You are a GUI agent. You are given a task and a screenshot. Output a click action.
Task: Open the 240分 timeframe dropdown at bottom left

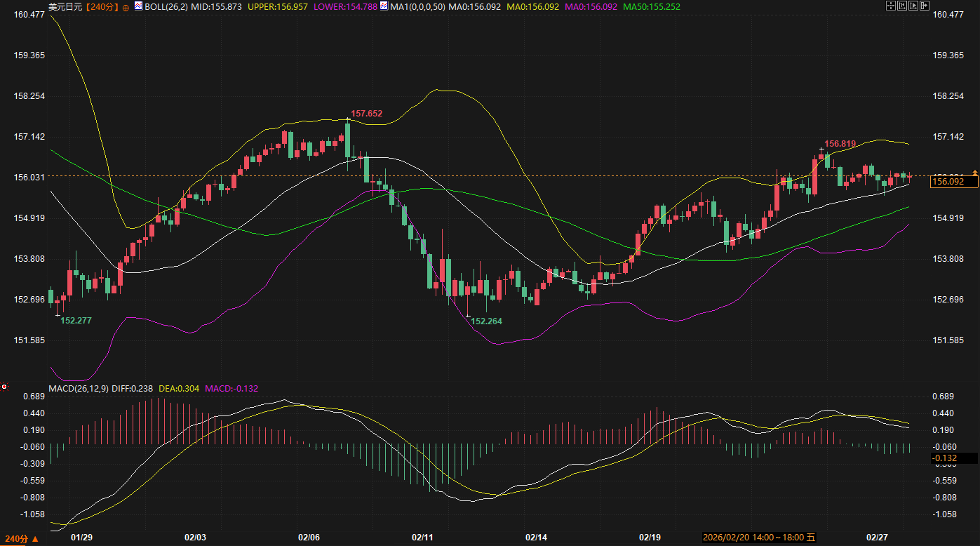tap(21, 538)
